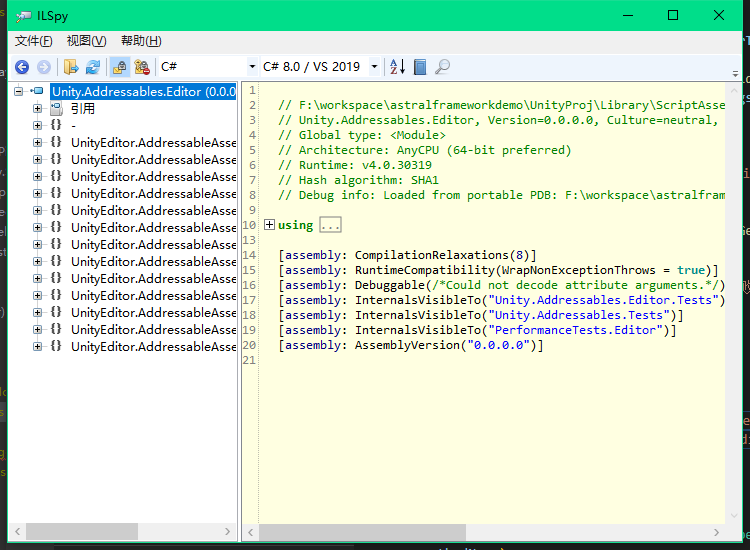
Task: Click the "Unity.Addressables.Editor.Tests" string
Action: [603, 300]
